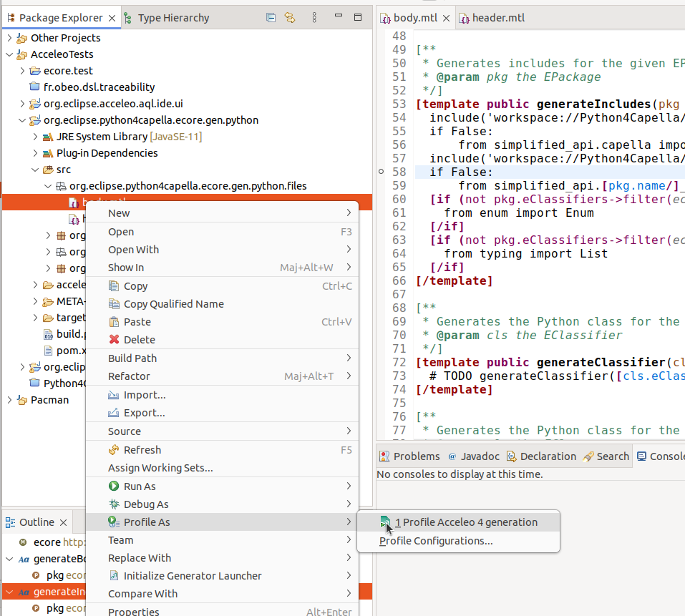
Task: Collapse the AcceleoTests working set
Action: coord(9,54)
